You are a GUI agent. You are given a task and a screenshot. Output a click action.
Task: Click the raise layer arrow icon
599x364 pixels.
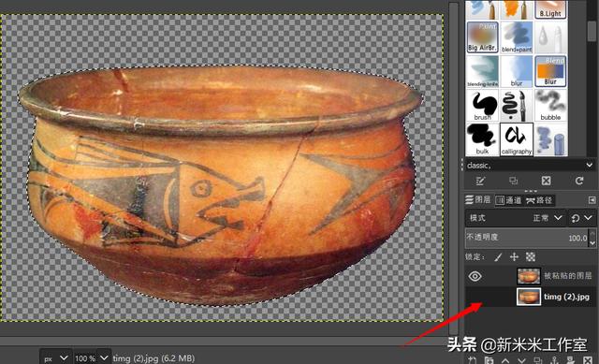coord(505,360)
